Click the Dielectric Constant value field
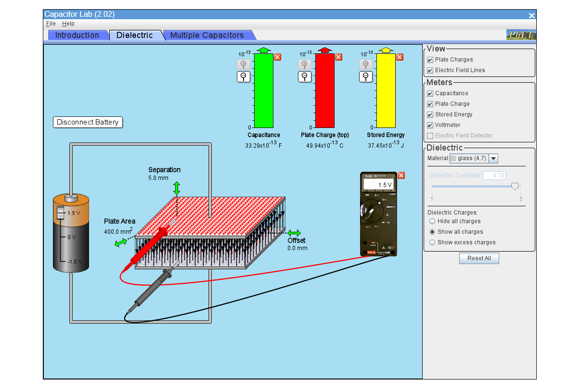This screenshot has width=569, height=392. [x=494, y=176]
